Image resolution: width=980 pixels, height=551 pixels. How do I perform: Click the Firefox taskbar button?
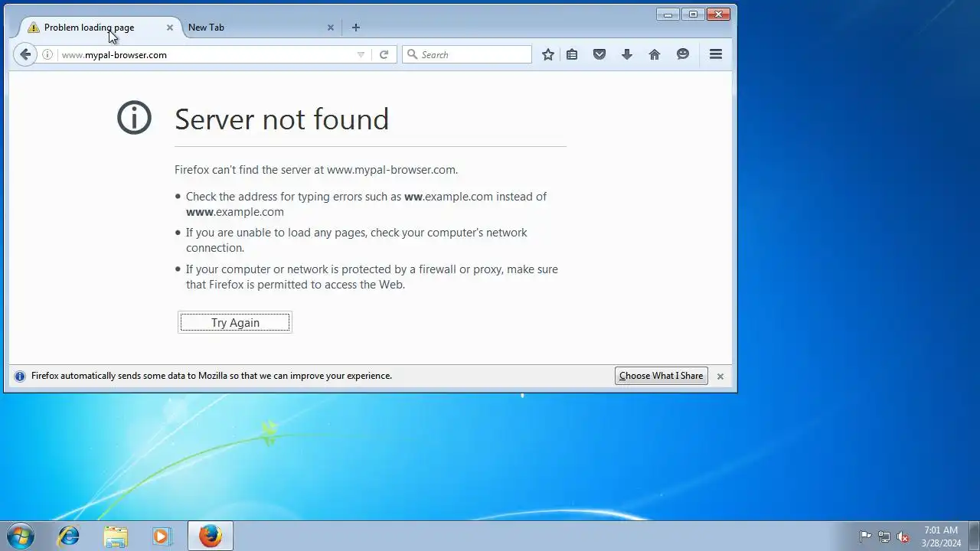211,536
